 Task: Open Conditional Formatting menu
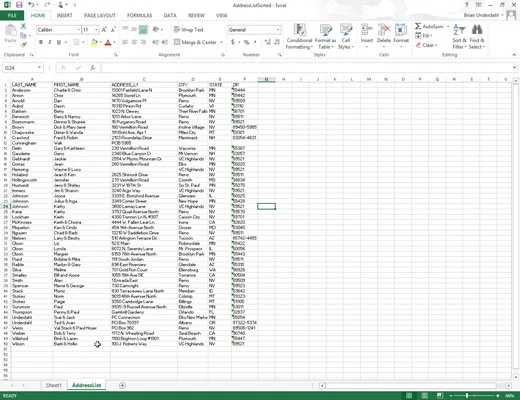click(299, 37)
